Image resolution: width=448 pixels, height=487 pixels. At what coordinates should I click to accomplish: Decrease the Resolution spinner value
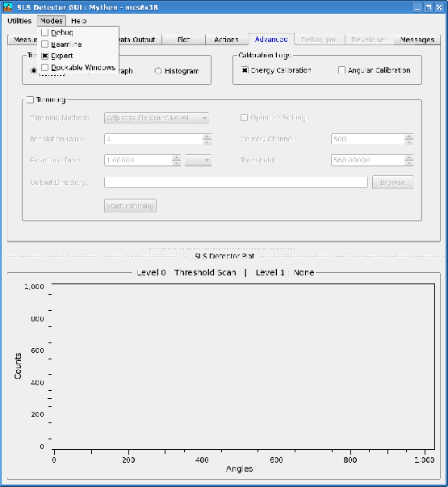(x=207, y=142)
